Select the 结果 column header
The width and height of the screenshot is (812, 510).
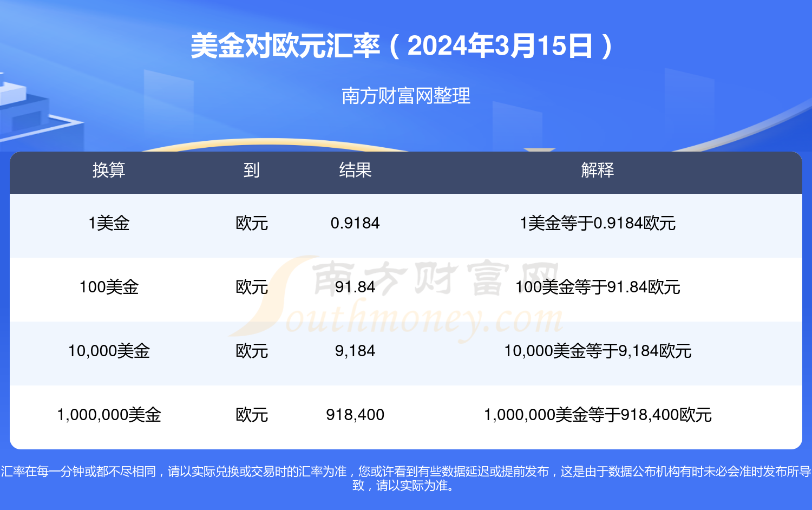(355, 170)
